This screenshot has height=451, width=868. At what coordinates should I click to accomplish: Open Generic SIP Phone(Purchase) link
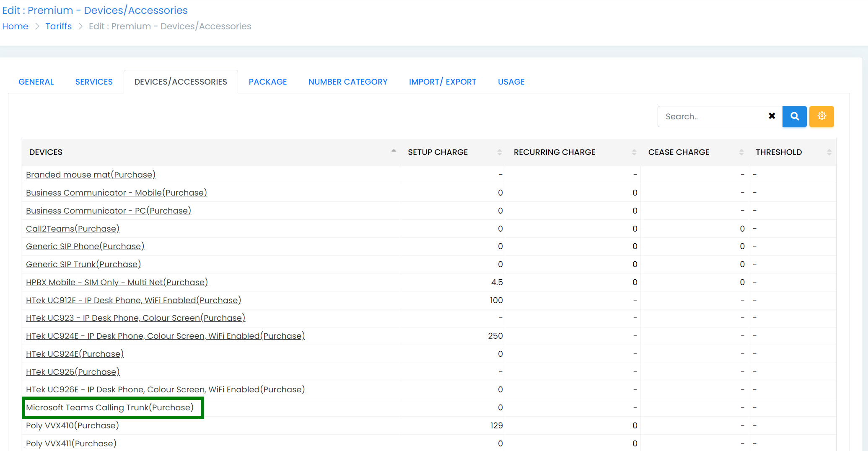85,246
